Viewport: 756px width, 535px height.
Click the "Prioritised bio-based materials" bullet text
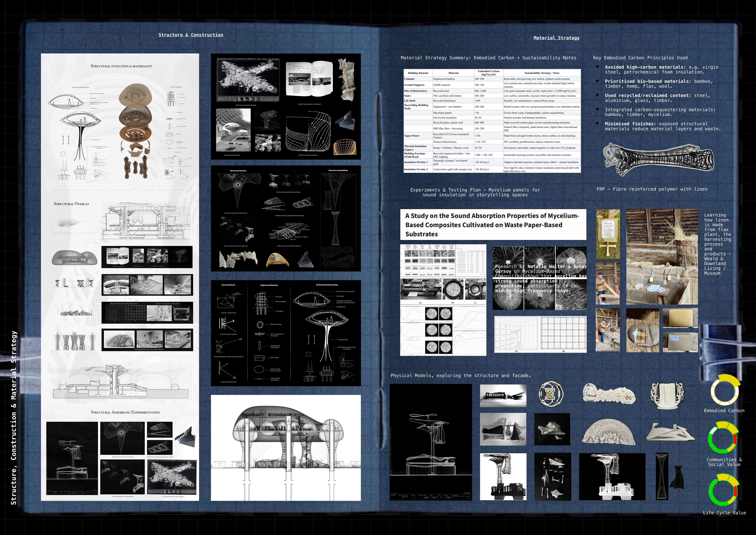pyautogui.click(x=659, y=84)
